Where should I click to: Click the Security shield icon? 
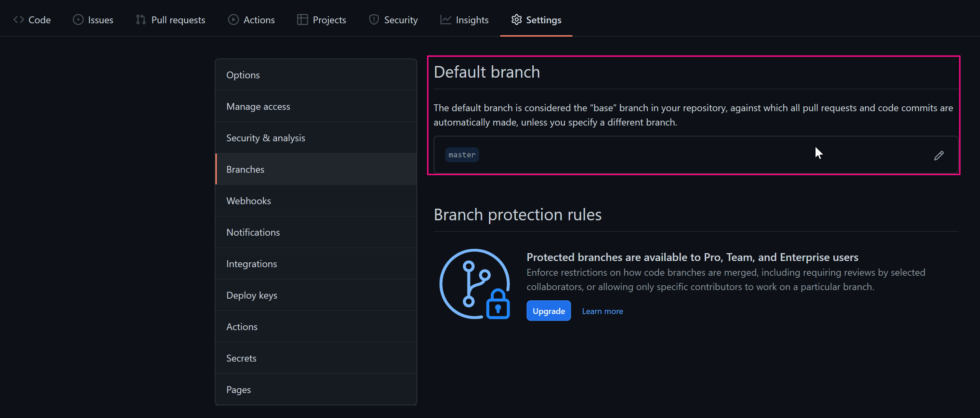coord(374,20)
